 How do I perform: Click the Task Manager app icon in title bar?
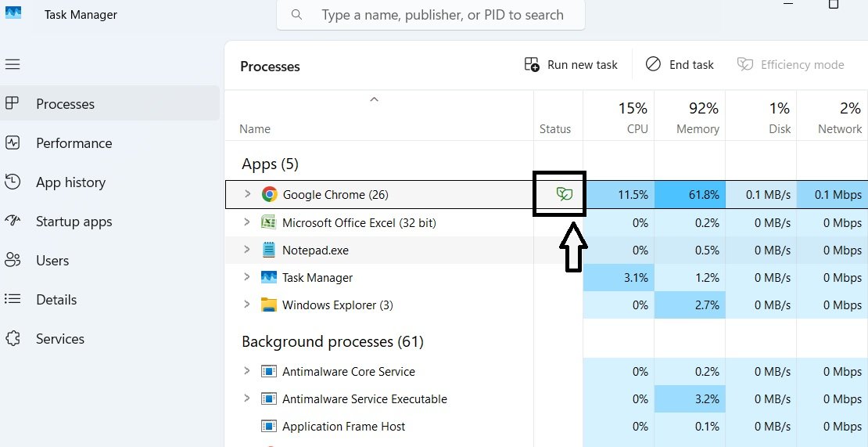[13, 13]
